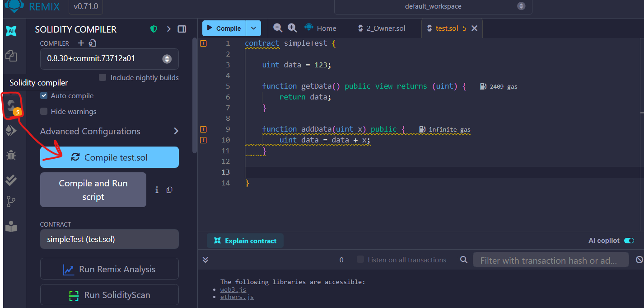Enable Include nightly builds checkbox
The image size is (644, 308).
(103, 77)
